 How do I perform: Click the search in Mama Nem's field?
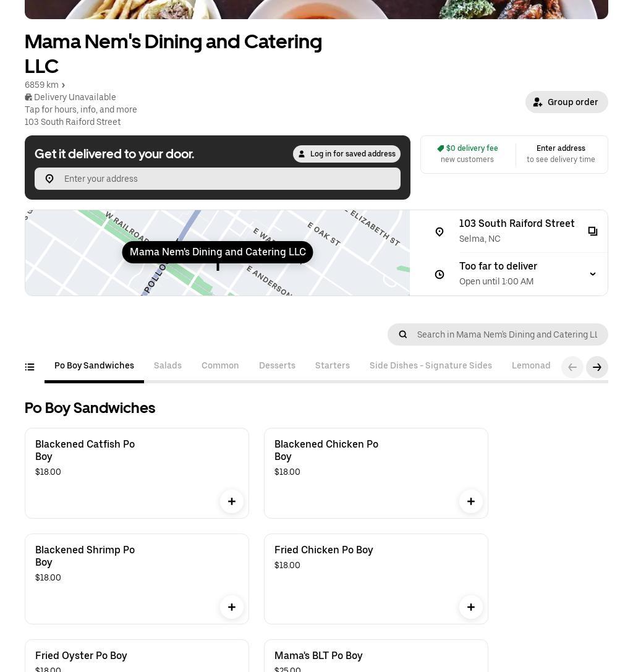tap(507, 334)
